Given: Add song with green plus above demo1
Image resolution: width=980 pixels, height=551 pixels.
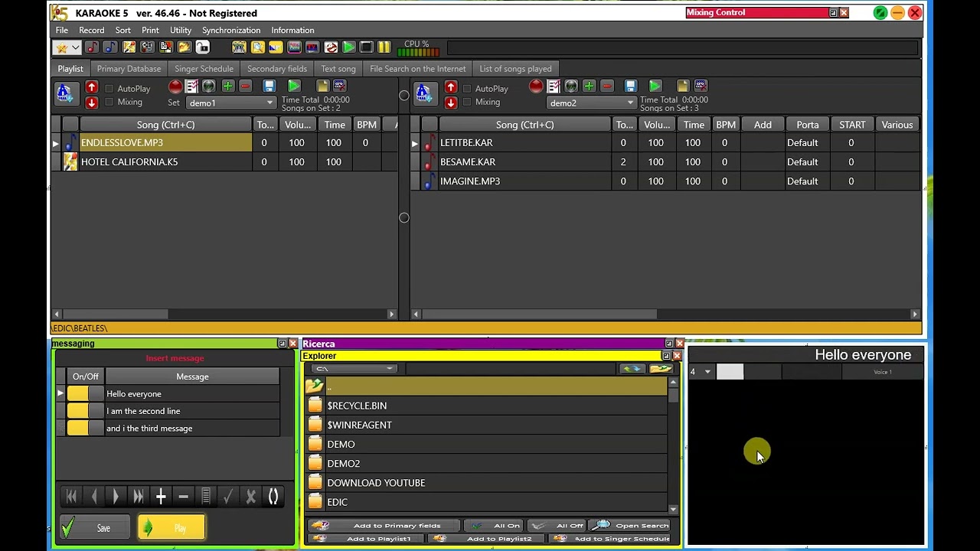Looking at the screenshot, I should click(227, 86).
